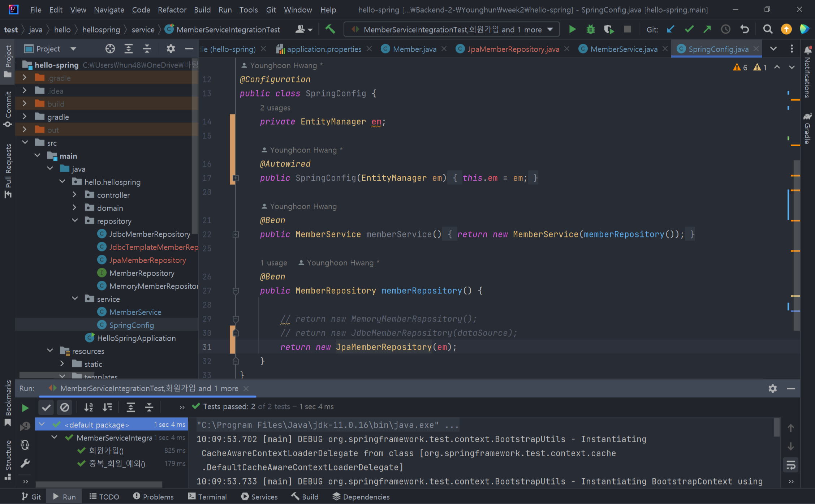Run with Coverage from the toolbar
The height and width of the screenshot is (504, 815).
(x=609, y=29)
